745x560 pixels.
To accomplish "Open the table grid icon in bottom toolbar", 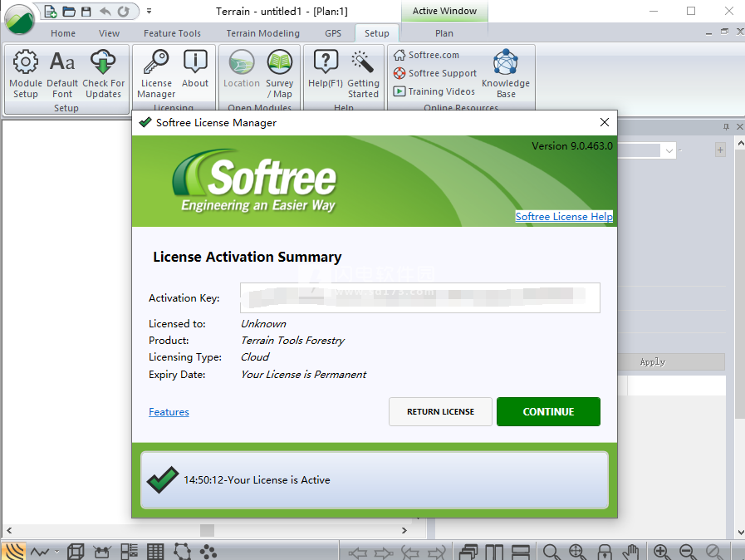I will click(x=154, y=552).
